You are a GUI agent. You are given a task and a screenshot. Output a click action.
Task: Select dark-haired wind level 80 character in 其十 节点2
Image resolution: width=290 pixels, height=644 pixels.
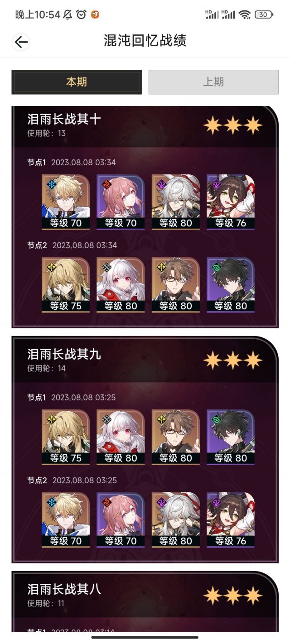pos(231,285)
